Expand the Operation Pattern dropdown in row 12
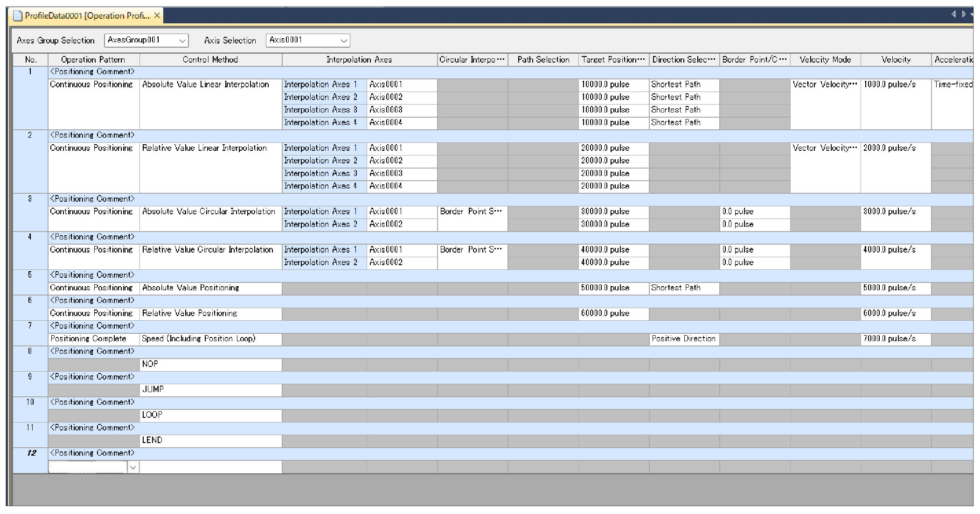 (133, 467)
